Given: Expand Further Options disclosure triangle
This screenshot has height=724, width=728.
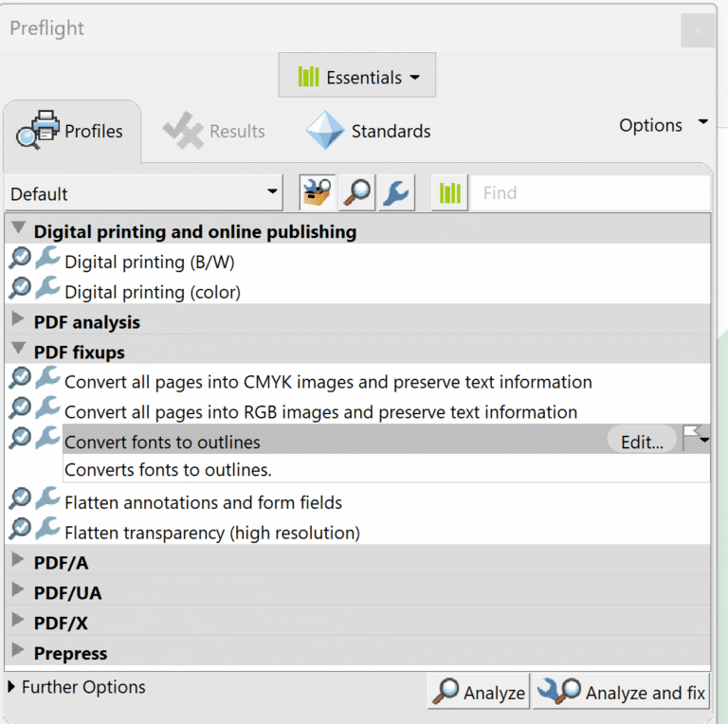Looking at the screenshot, I should 11,686.
